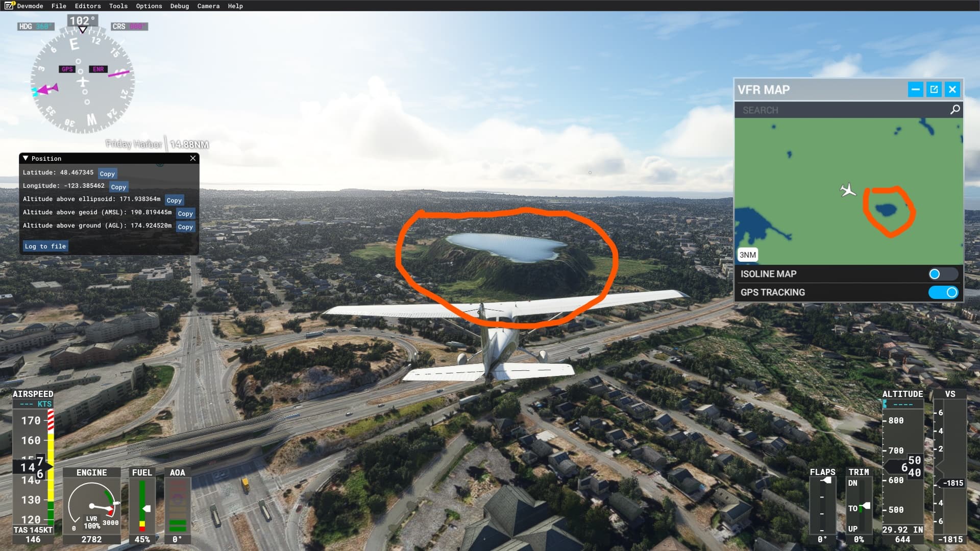Click the search magnifier icon in VFR Map
This screenshot has width=980, height=551.
pyautogui.click(x=954, y=110)
